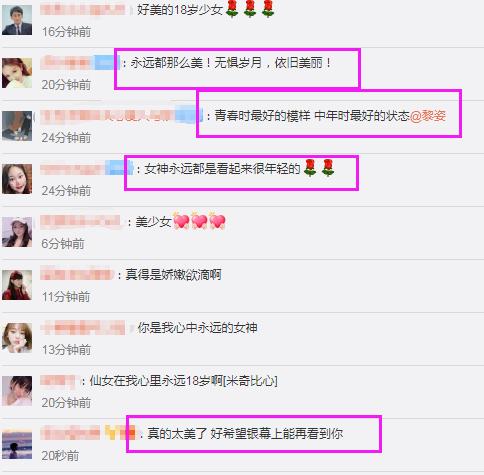Image resolution: width=484 pixels, height=475 pixels.
Task: Click avatar beside '青春时最好的模样' comment
Action: tap(17, 126)
